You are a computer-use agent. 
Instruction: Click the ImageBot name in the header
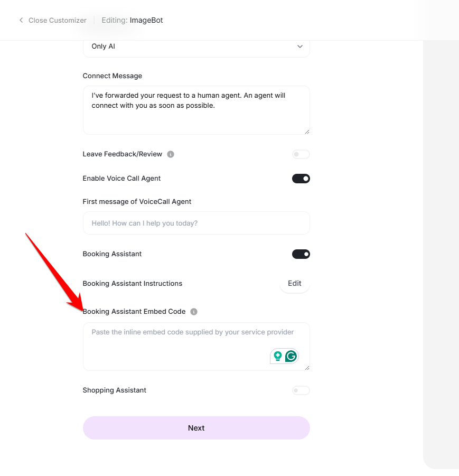tap(146, 21)
